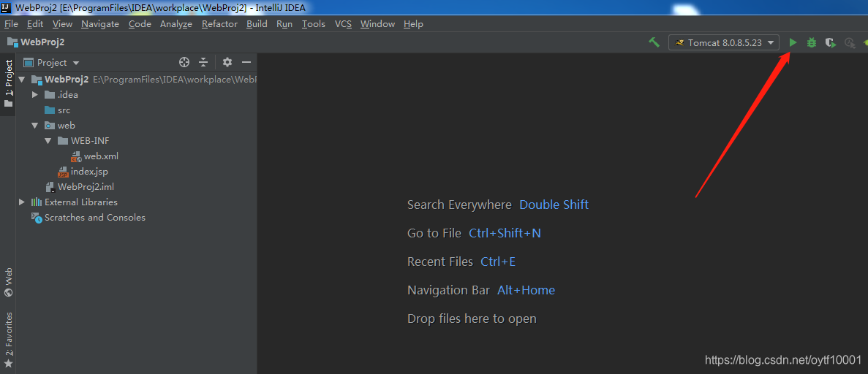Screen dimensions: 868x374
Task: Click the Build Project hammer icon
Action: [x=654, y=42]
